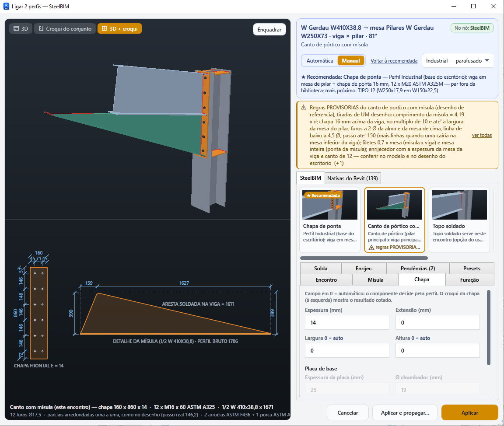Click the orange Aplicar button

tap(469, 412)
